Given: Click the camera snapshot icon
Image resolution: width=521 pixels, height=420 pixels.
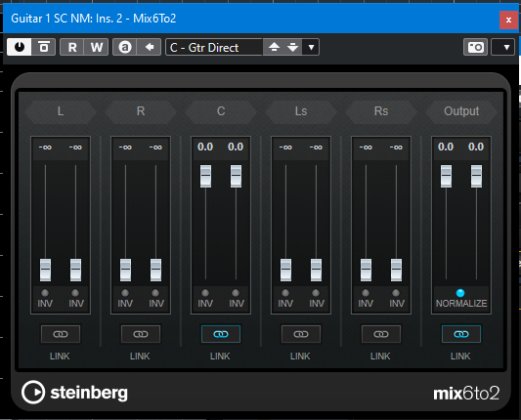Looking at the screenshot, I should (475, 47).
